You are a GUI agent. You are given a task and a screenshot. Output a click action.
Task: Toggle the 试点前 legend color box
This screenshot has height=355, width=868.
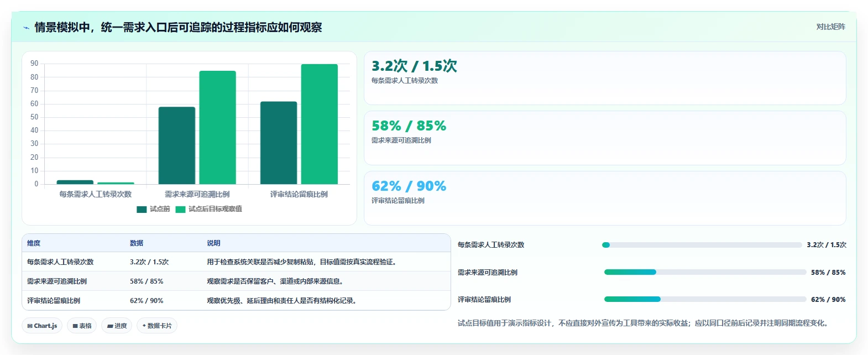pos(142,209)
